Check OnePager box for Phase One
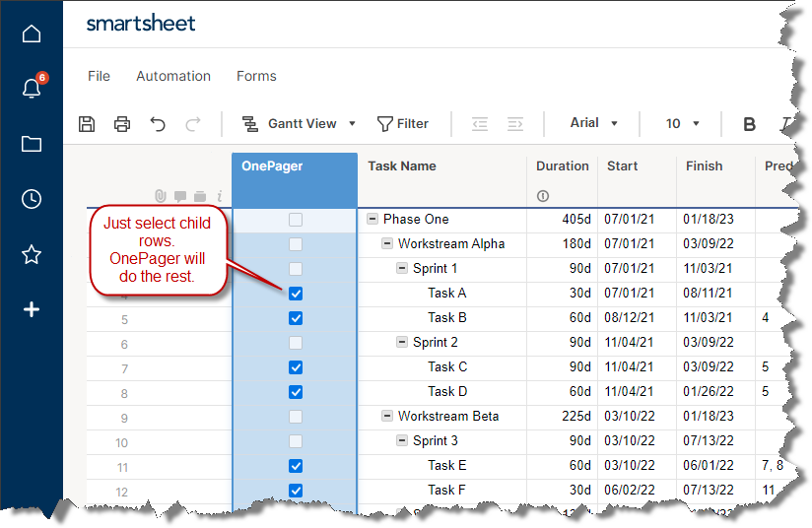 [296, 220]
